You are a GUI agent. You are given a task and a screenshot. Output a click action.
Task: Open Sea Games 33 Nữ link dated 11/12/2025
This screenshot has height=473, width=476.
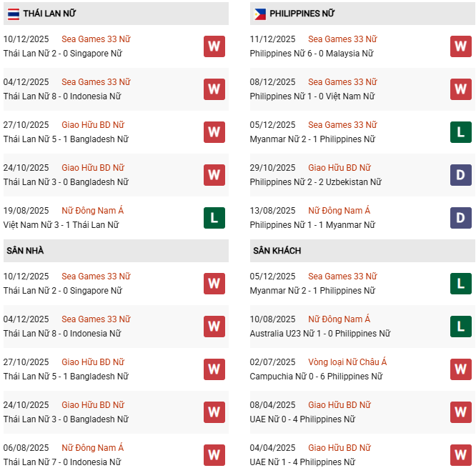[x=342, y=39]
